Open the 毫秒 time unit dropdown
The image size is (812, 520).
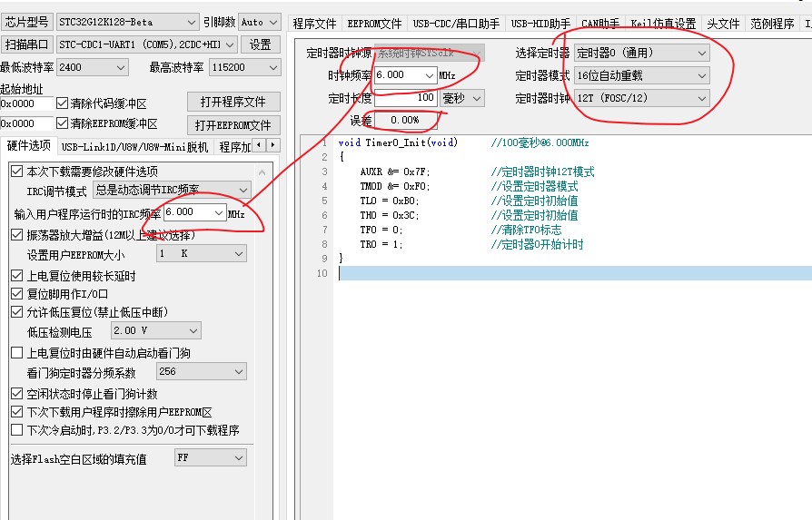[x=462, y=98]
